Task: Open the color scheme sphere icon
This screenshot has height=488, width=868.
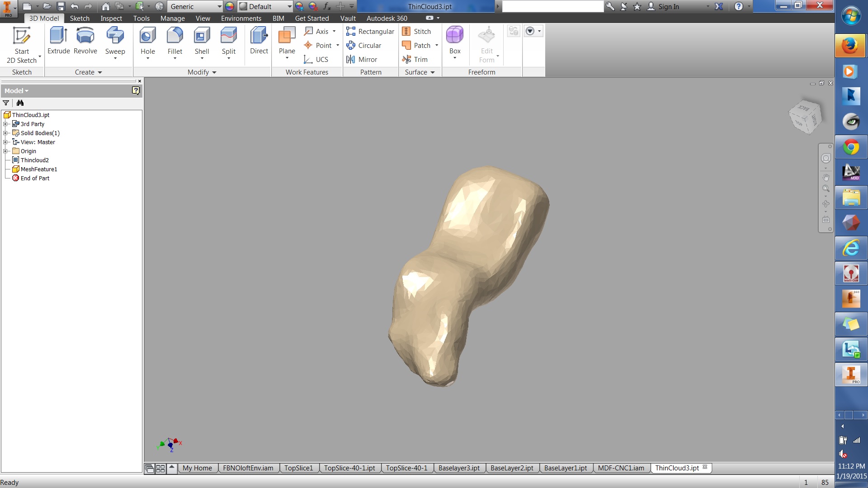Action: (230, 6)
